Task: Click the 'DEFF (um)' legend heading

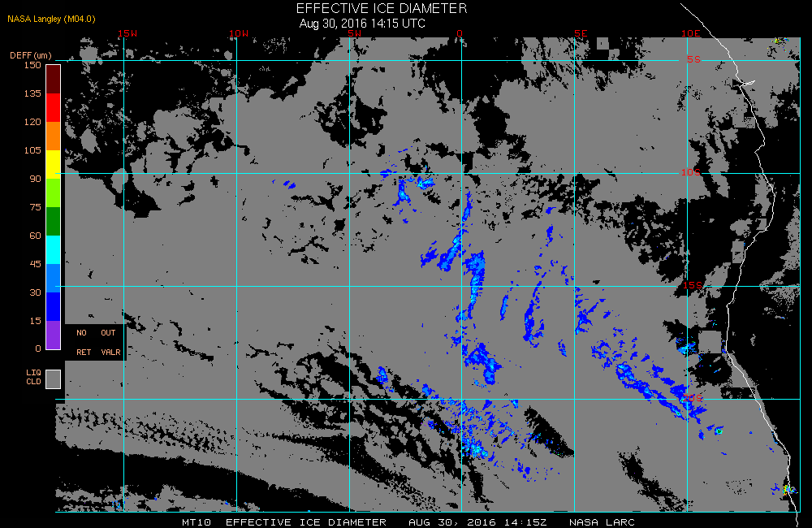Action: click(31, 55)
